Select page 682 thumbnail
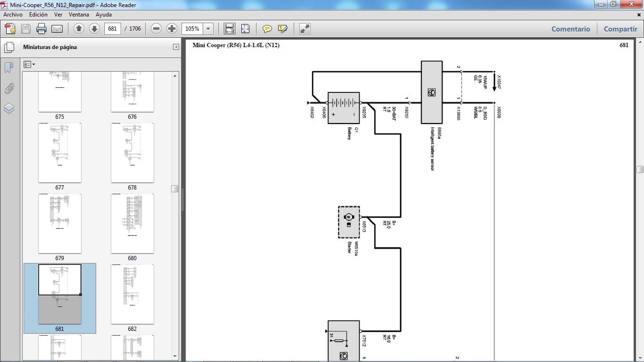The image size is (644, 362). click(132, 294)
